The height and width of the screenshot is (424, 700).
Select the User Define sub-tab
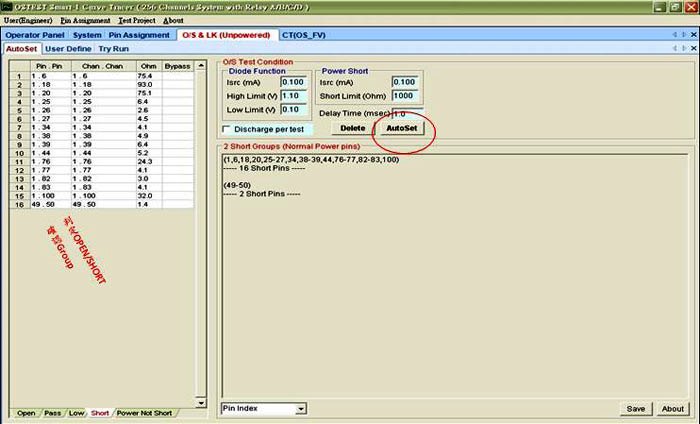pos(68,48)
